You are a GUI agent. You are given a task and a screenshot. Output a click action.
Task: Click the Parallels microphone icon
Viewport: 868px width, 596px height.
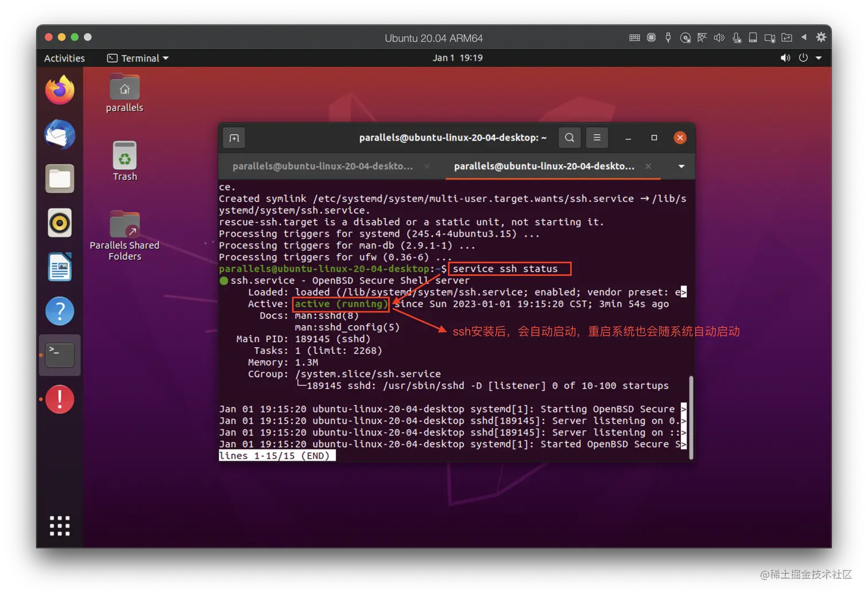coord(736,37)
